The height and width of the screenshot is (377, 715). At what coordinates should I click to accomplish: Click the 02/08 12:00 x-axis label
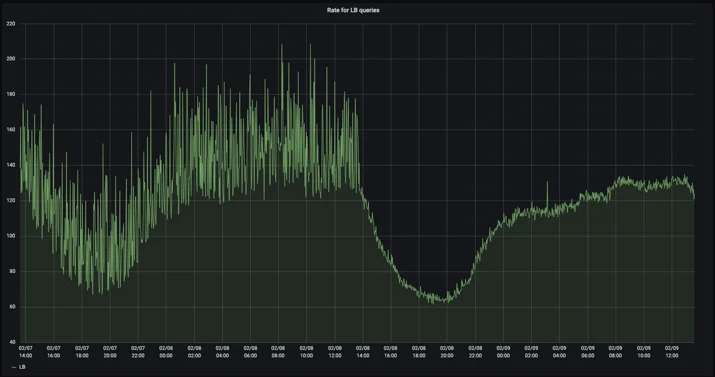point(335,352)
